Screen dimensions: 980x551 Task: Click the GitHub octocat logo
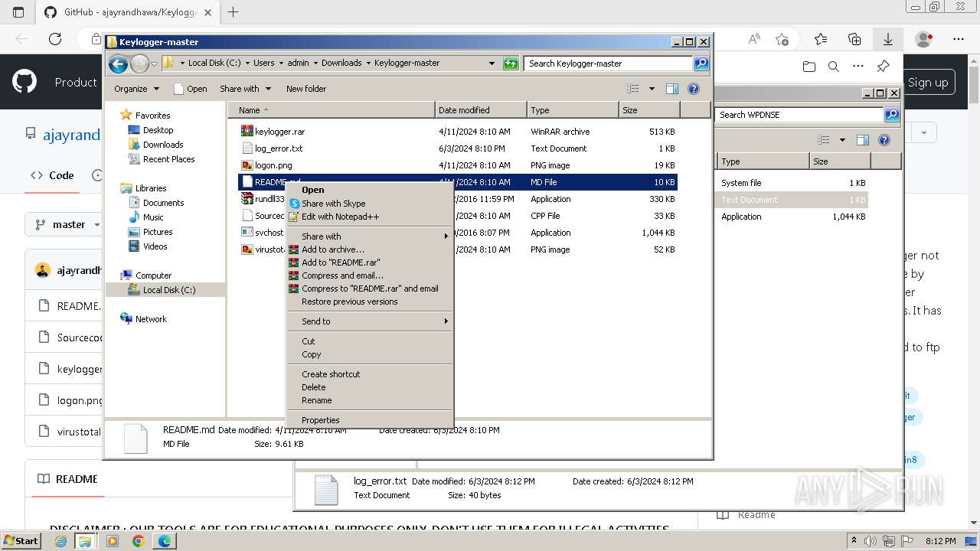click(24, 82)
